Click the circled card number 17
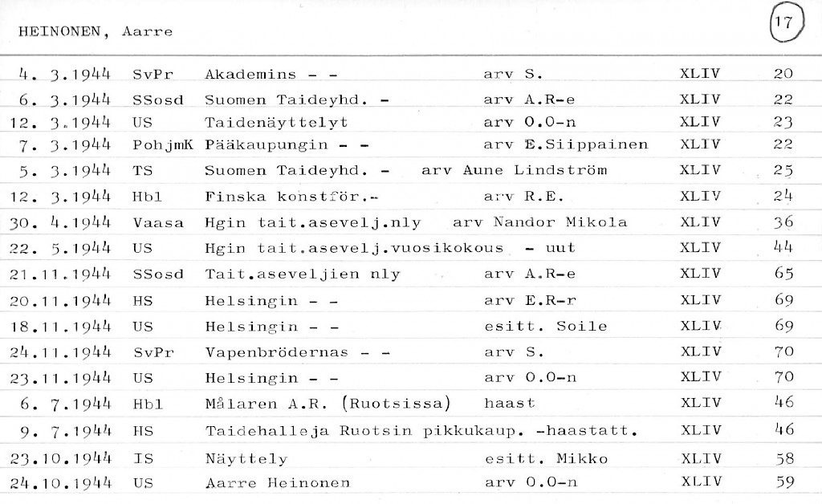Screen dimensions: 822x504 tap(784, 23)
